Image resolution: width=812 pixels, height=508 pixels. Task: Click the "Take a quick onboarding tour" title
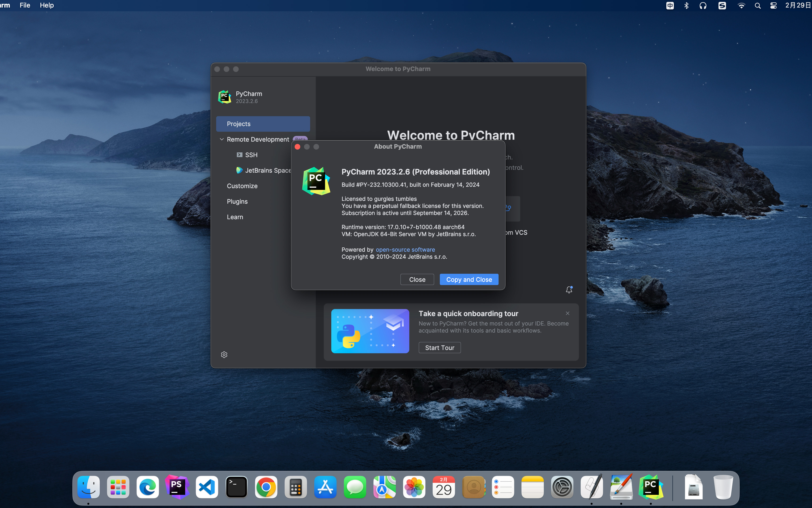[468, 314]
